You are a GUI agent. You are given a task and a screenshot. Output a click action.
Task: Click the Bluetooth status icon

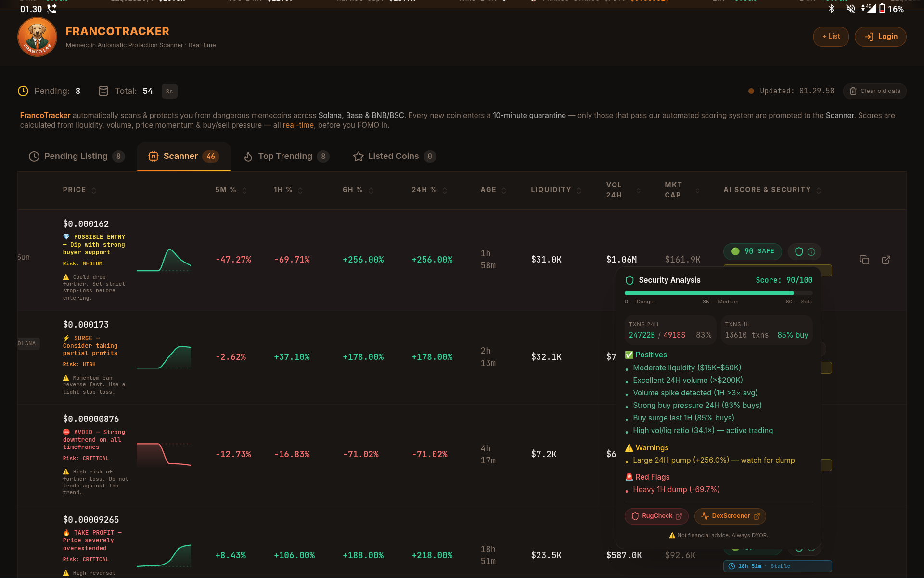(x=832, y=9)
